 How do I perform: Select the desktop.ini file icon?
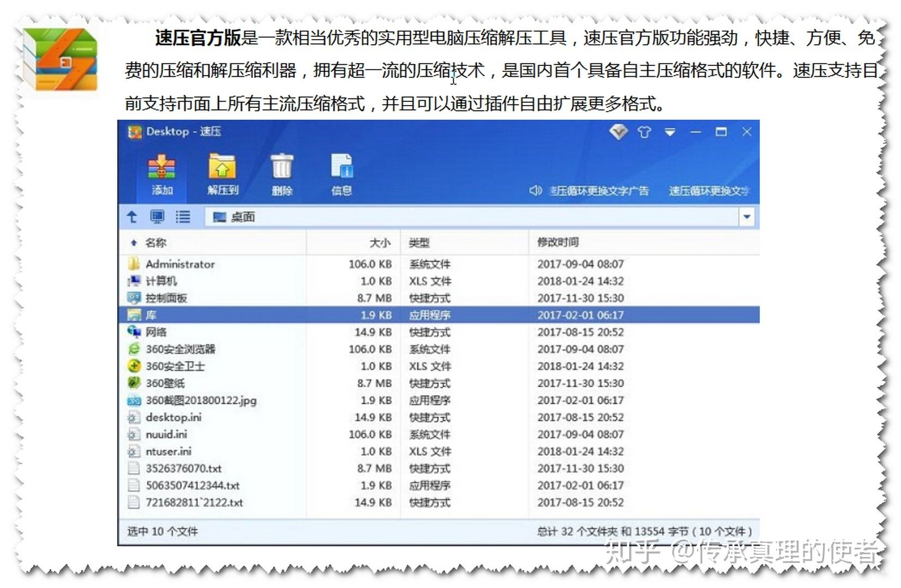click(x=133, y=417)
